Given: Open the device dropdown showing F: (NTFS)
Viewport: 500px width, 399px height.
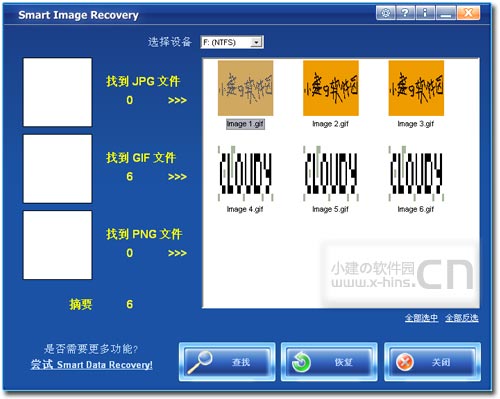Looking at the screenshot, I should click(x=232, y=42).
